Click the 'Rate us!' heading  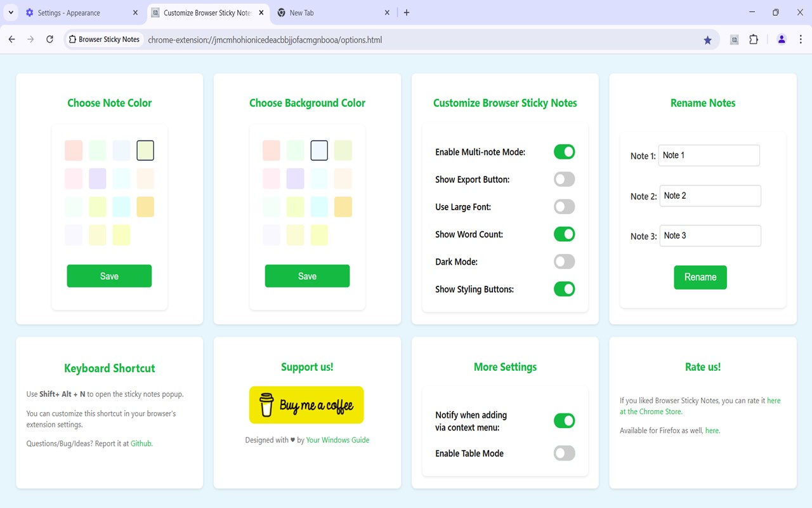coord(703,367)
